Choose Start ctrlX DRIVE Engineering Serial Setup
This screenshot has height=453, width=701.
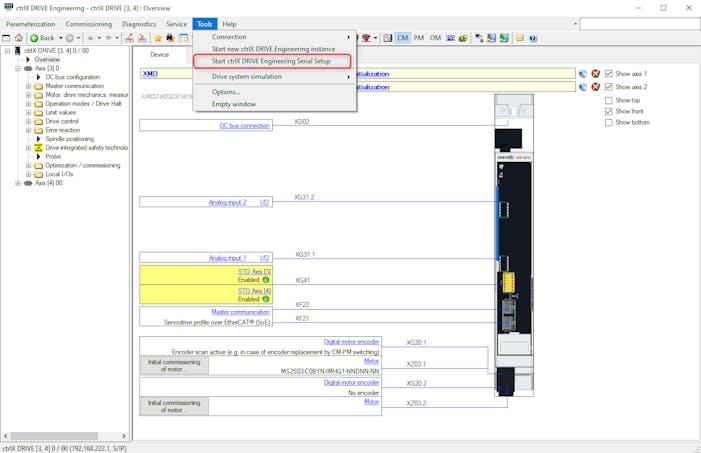(x=271, y=61)
